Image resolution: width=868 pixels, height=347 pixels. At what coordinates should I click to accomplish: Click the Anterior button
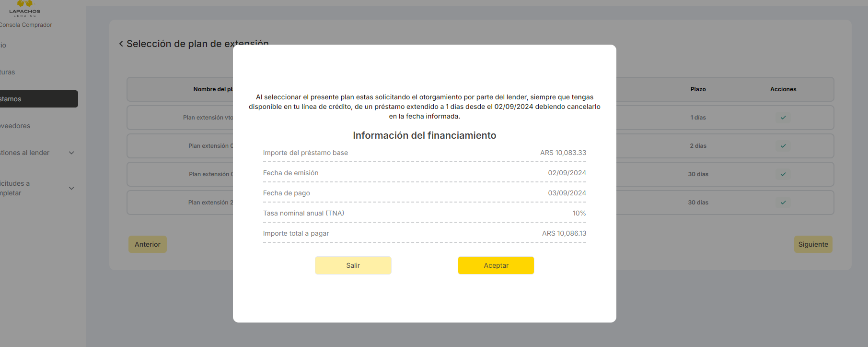click(147, 244)
